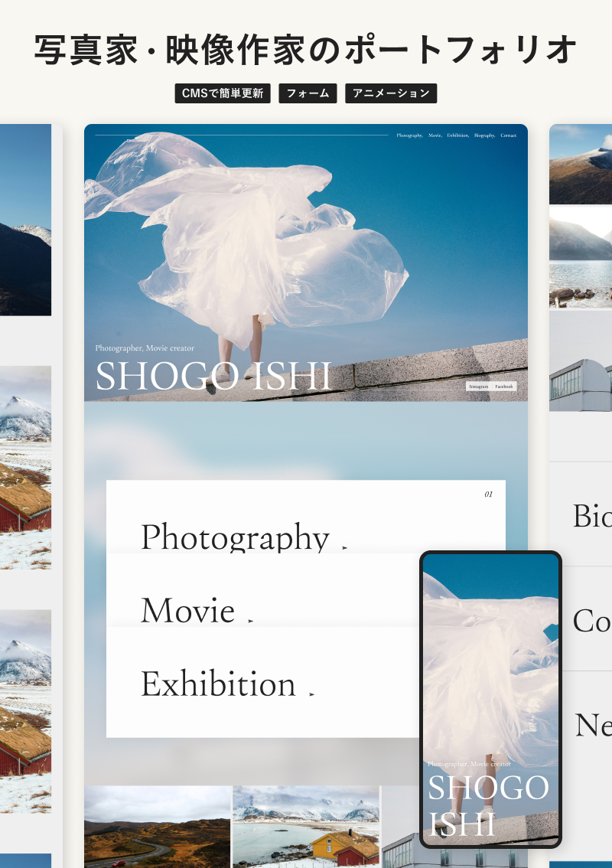Viewport: 612px width, 868px height.
Task: Click the Instagram link on hero image
Action: point(479,387)
